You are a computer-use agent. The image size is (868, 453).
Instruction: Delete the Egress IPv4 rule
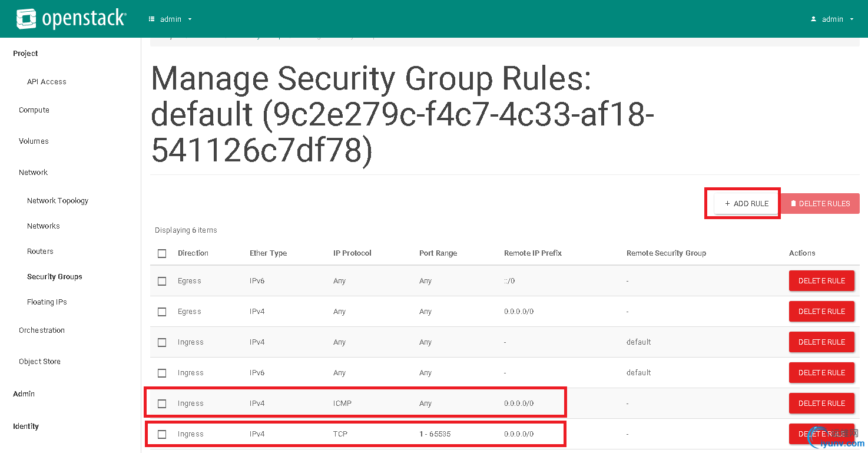click(821, 312)
